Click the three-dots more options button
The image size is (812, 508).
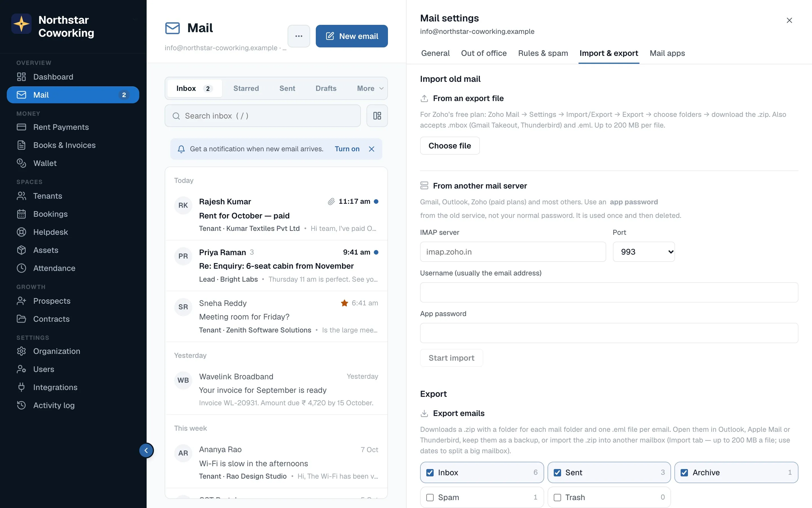[x=299, y=36]
